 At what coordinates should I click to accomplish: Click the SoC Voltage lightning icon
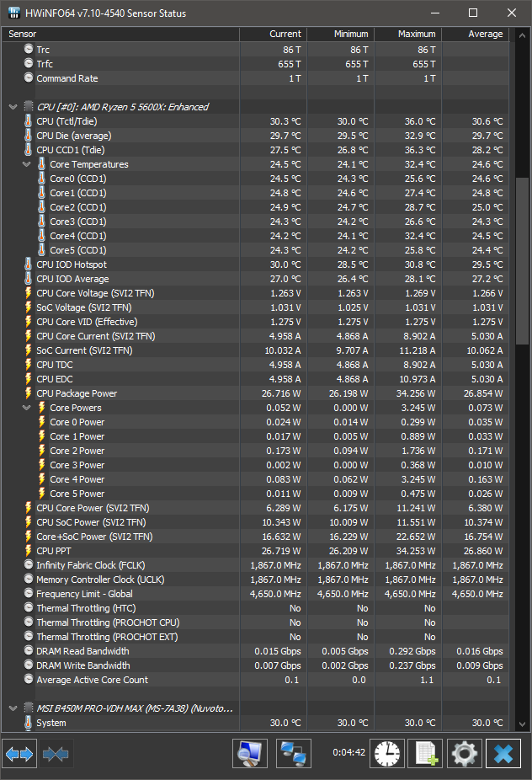29,307
